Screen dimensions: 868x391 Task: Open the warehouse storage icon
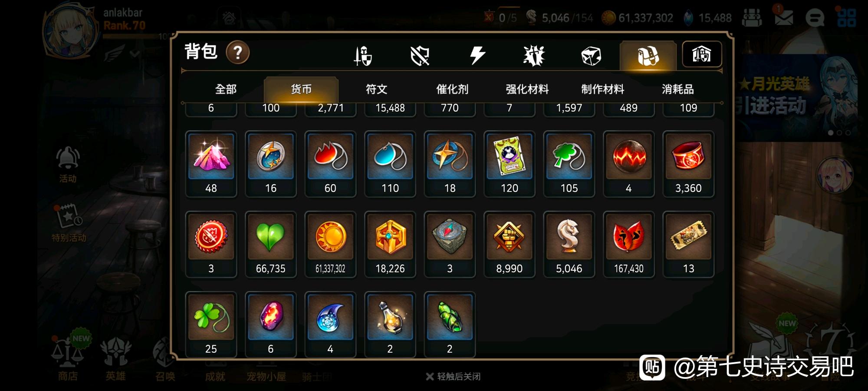pos(702,54)
